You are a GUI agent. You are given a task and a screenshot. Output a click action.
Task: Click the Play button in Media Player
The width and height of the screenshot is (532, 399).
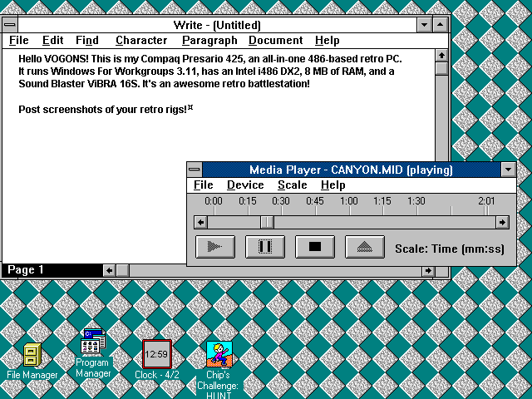[x=215, y=247]
